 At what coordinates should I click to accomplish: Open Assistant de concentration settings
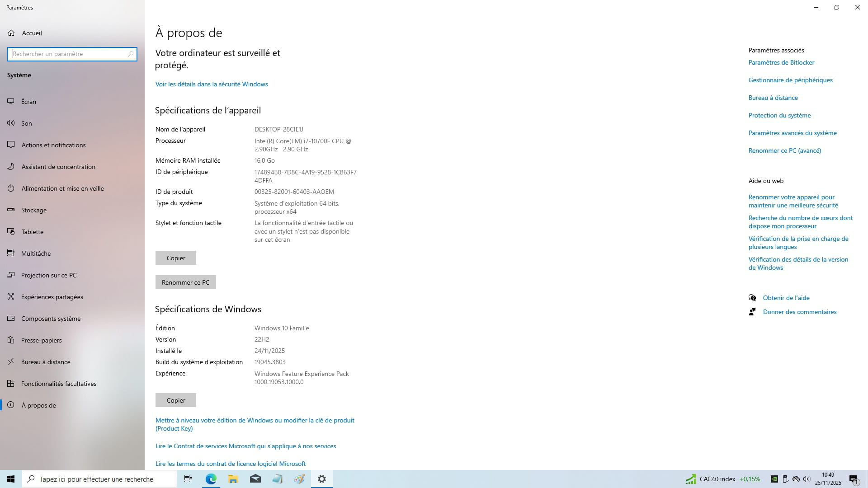tap(58, 167)
